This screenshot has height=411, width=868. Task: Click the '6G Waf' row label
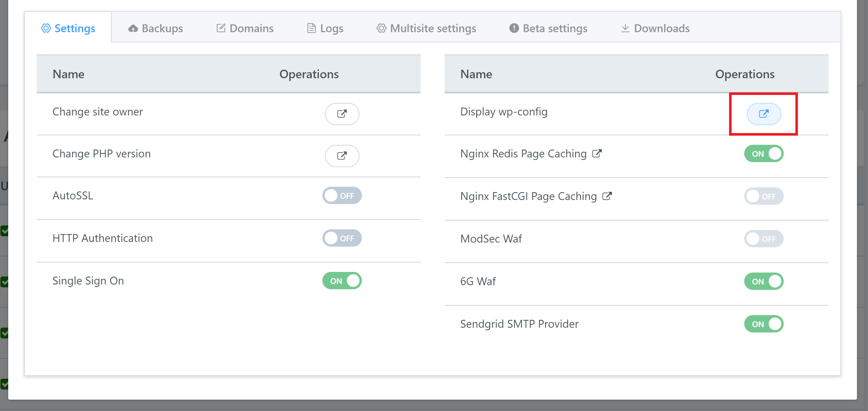click(478, 281)
